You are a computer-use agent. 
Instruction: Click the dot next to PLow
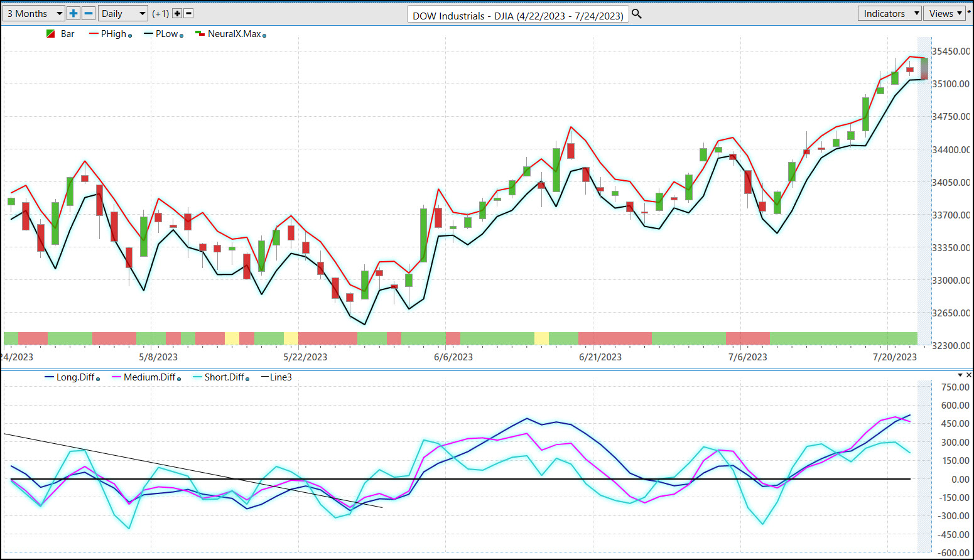(x=181, y=36)
